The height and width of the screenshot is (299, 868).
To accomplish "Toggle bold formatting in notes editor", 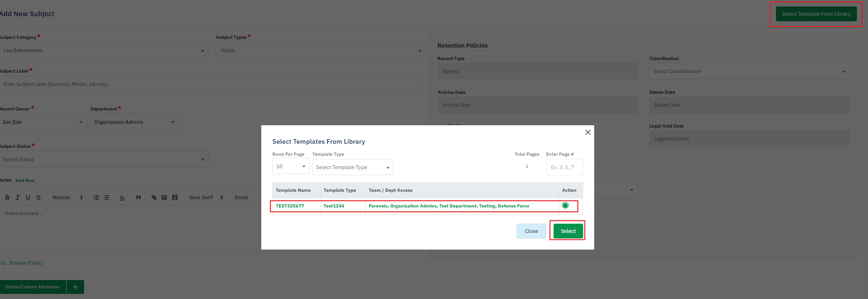I will pyautogui.click(x=7, y=197).
